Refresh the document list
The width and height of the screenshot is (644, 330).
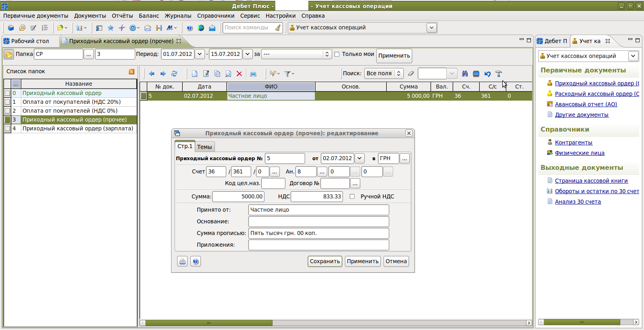coord(174,74)
